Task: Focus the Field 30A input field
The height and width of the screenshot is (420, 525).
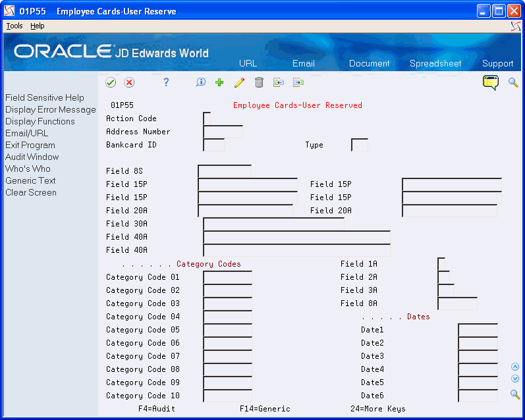Action: pos(273,224)
